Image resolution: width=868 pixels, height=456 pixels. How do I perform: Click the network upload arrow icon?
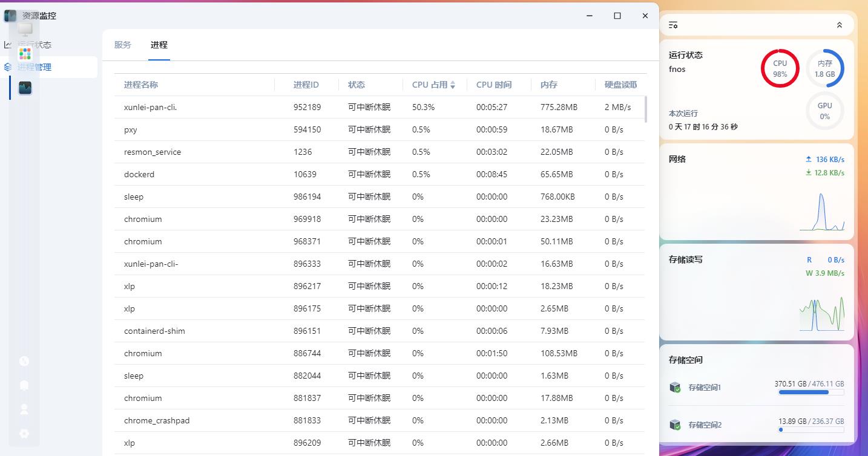click(808, 159)
